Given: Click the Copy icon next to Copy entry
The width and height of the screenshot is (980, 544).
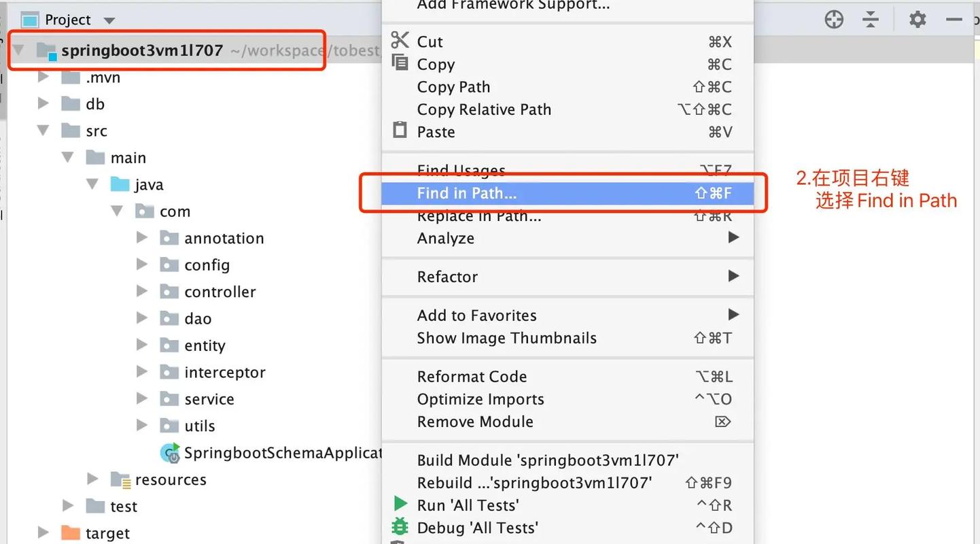Looking at the screenshot, I should pos(399,64).
